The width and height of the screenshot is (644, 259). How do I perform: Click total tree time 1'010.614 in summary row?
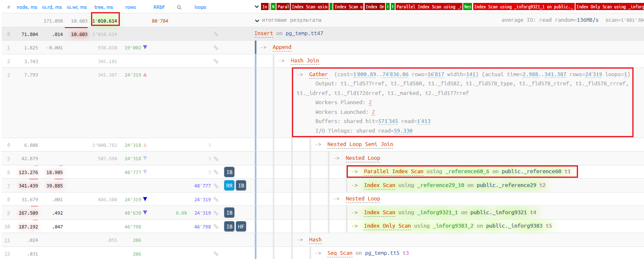click(x=105, y=21)
